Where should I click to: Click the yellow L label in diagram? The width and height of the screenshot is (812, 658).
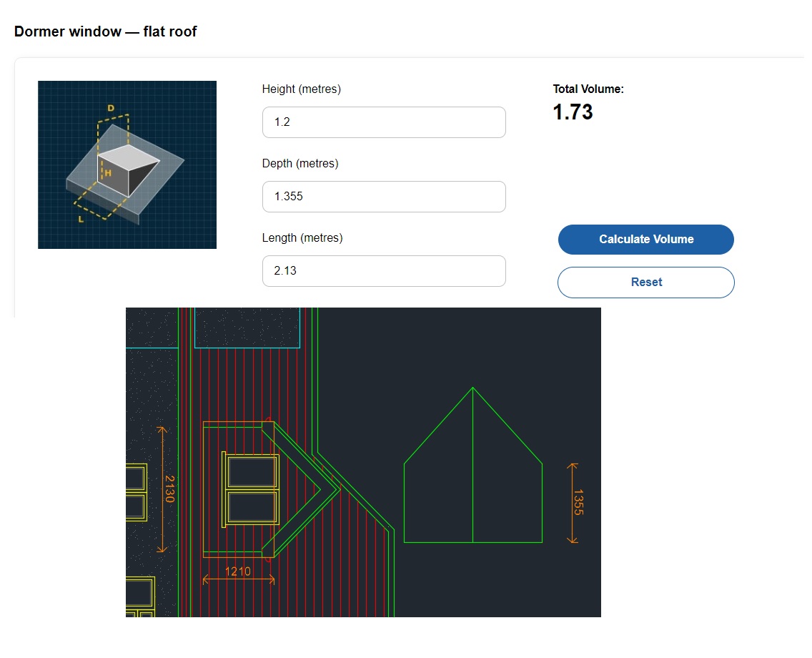click(81, 219)
